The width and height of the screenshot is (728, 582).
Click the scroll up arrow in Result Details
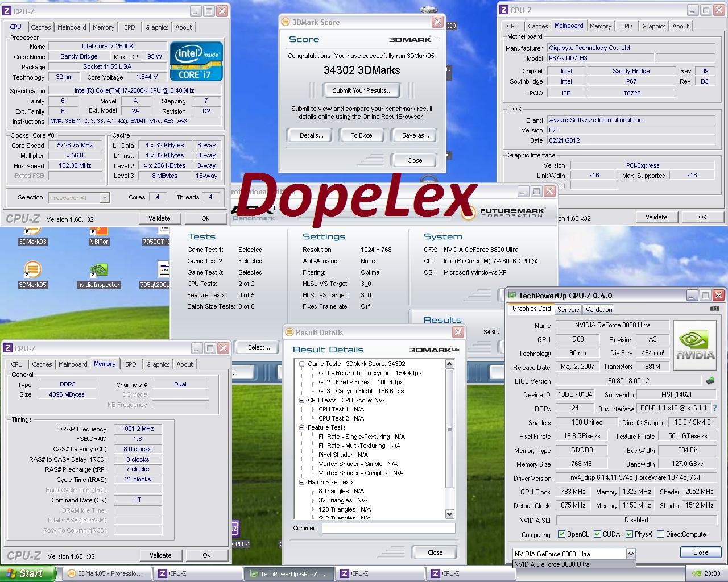(450, 364)
